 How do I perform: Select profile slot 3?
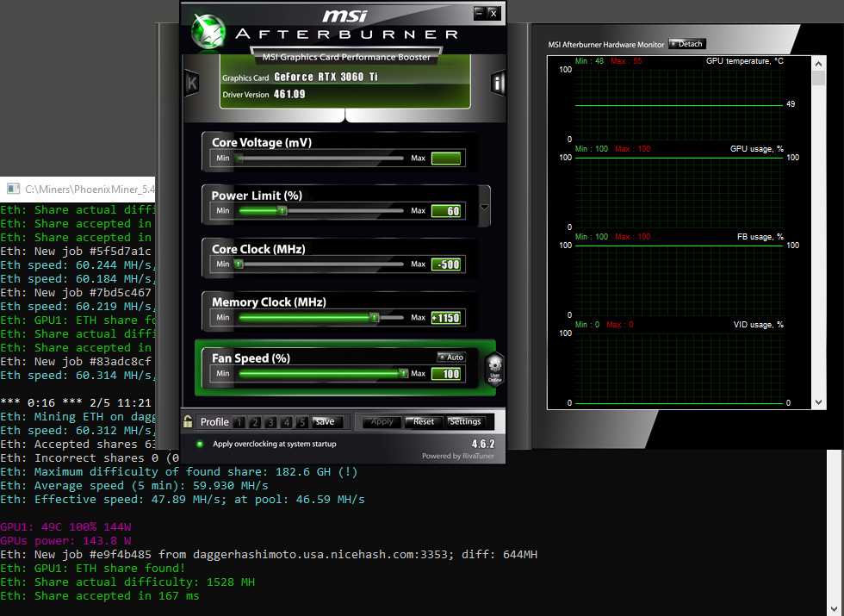(x=271, y=422)
